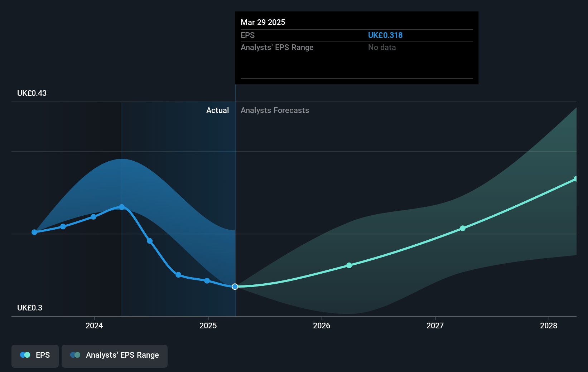Click the 2028 forecast EPS data point

[576, 179]
